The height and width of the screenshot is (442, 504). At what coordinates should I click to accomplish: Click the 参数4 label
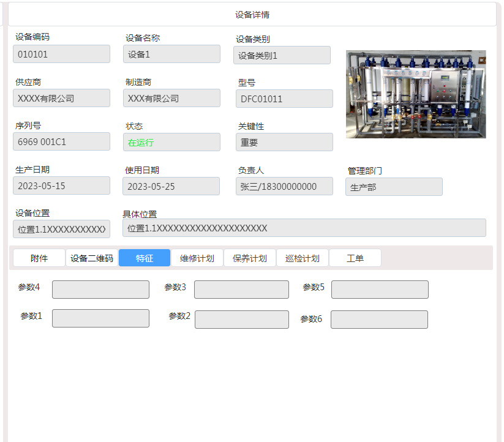(29, 287)
